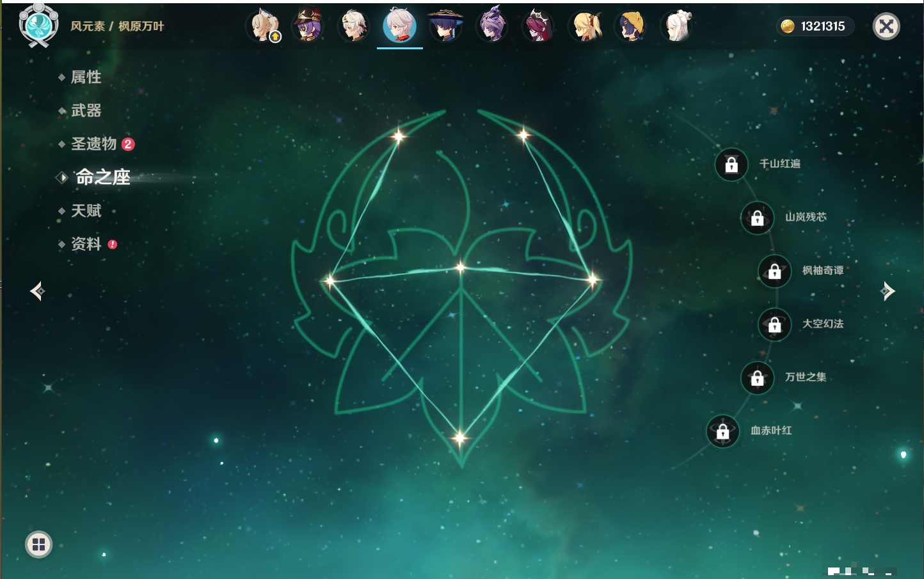Click the locked constellation icon for 枫袖奇谭
The image size is (924, 579).
tap(775, 271)
